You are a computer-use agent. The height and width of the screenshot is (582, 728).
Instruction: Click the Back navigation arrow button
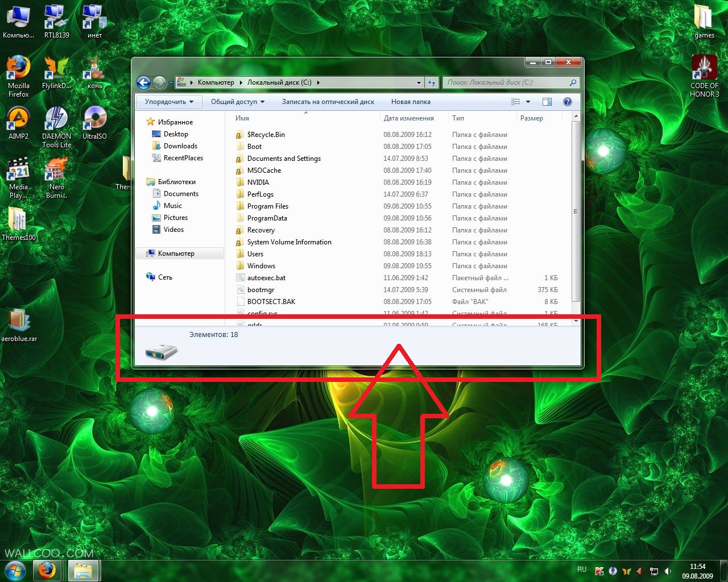point(143,83)
